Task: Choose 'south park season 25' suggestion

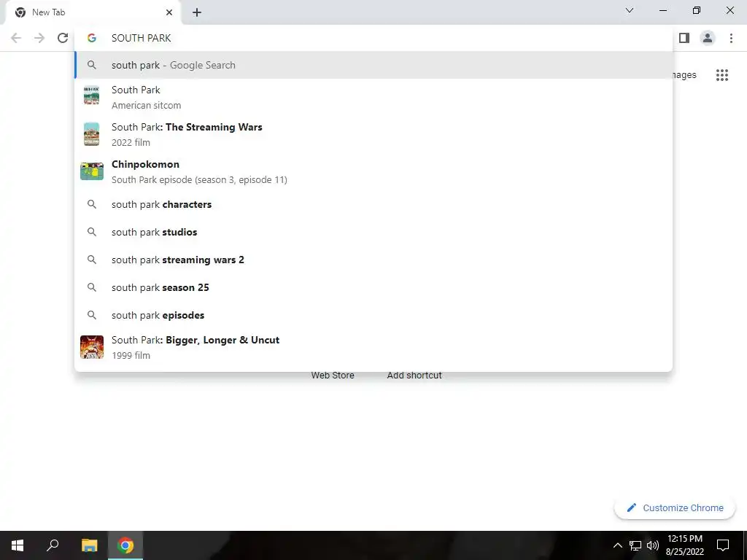Action: click(x=373, y=287)
